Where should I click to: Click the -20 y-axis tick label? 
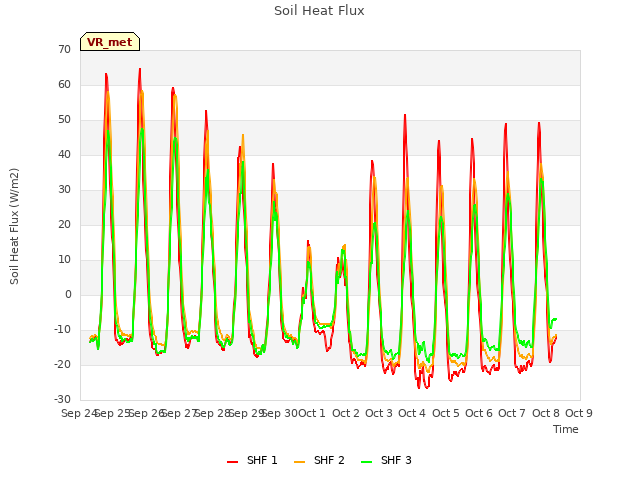click(62, 365)
